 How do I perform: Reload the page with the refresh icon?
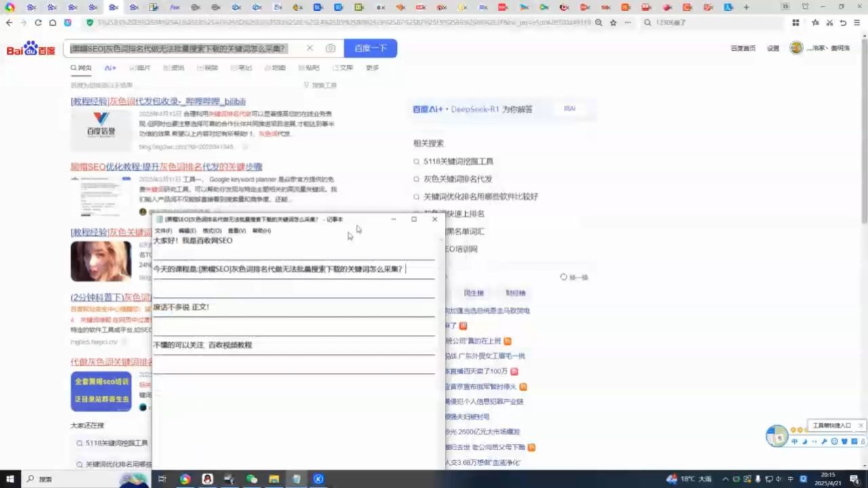pyautogui.click(x=38, y=22)
